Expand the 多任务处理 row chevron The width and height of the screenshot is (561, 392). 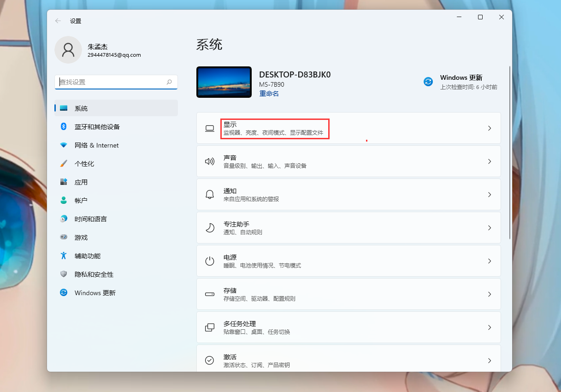(x=490, y=327)
